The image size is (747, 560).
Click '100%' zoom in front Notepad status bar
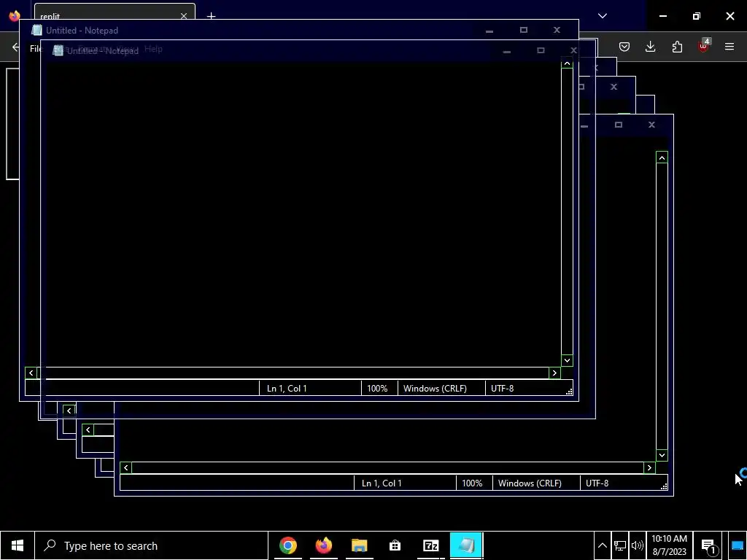point(377,389)
